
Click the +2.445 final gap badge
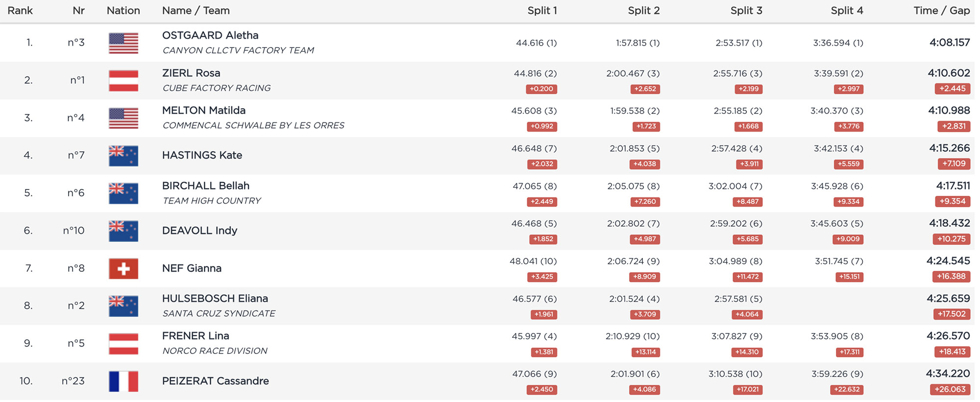[952, 89]
